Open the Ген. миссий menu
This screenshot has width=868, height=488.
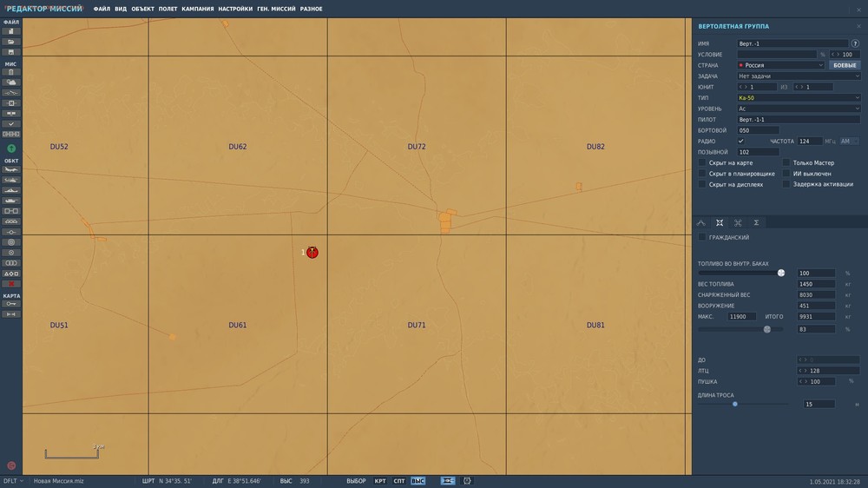(x=276, y=9)
